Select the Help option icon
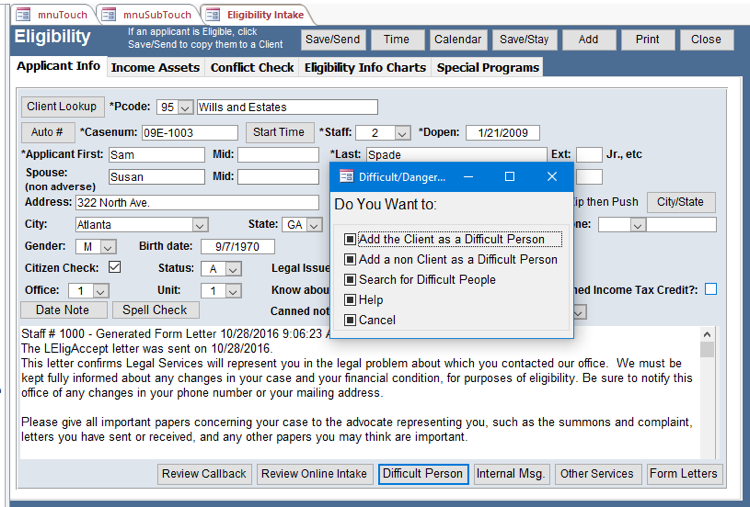Image resolution: width=750 pixels, height=507 pixels. [350, 300]
